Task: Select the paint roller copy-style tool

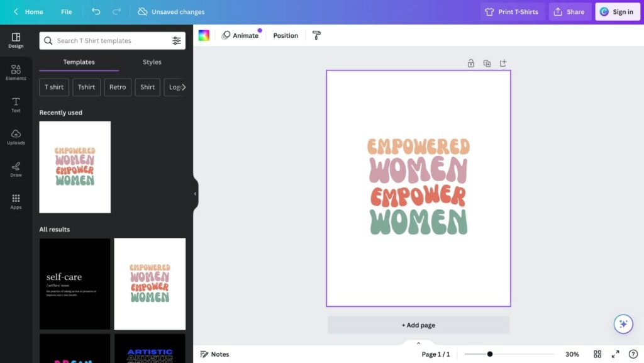Action: 316,35
